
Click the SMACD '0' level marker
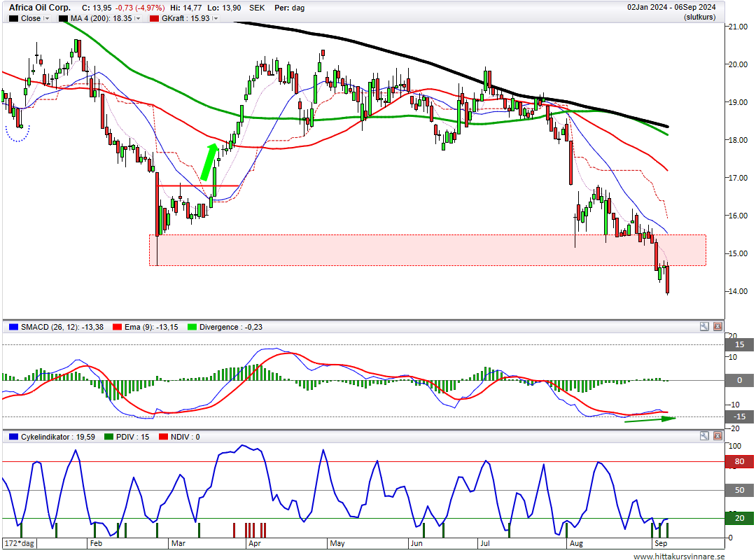[x=739, y=380]
